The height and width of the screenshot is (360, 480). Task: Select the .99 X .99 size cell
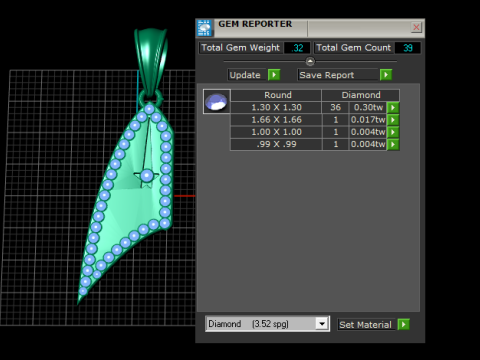(x=276, y=144)
